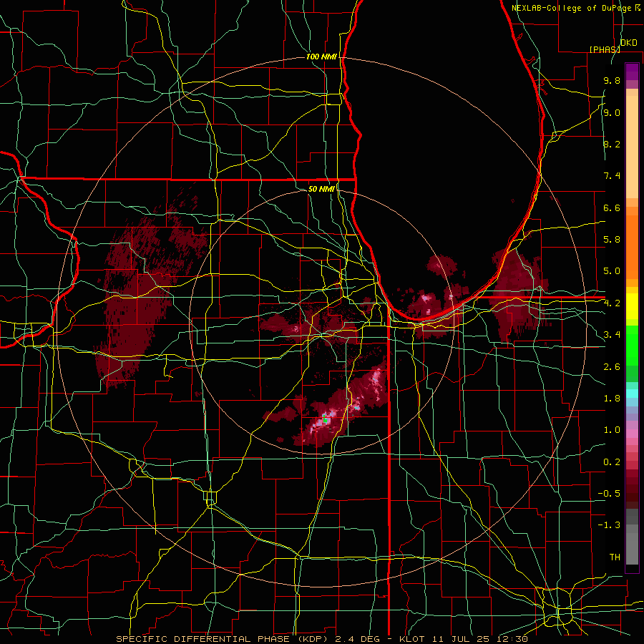Click the 5.0 scale label
The width and height of the screenshot is (644, 644).
[612, 271]
